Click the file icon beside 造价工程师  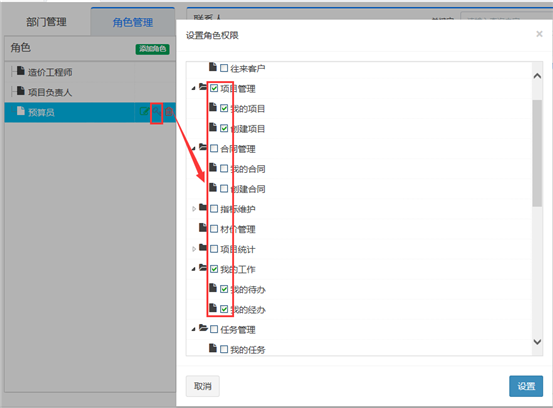pos(21,71)
